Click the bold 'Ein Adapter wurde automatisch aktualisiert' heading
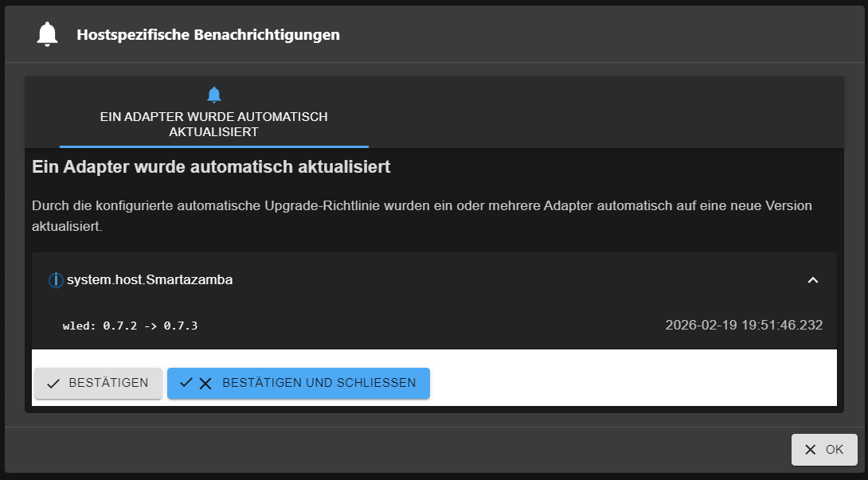Screen dimensions: 868x480 tap(211, 168)
